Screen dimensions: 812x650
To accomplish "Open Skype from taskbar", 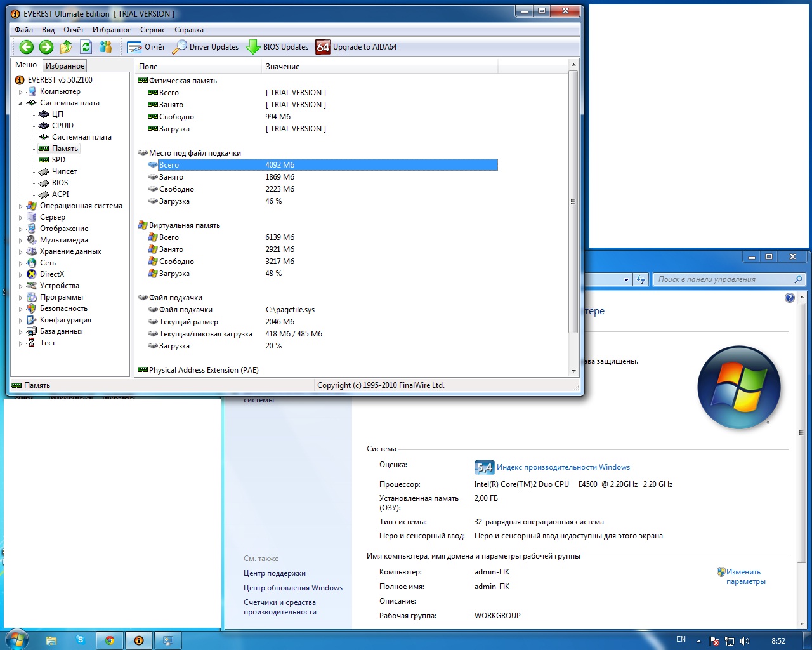I will [x=80, y=640].
